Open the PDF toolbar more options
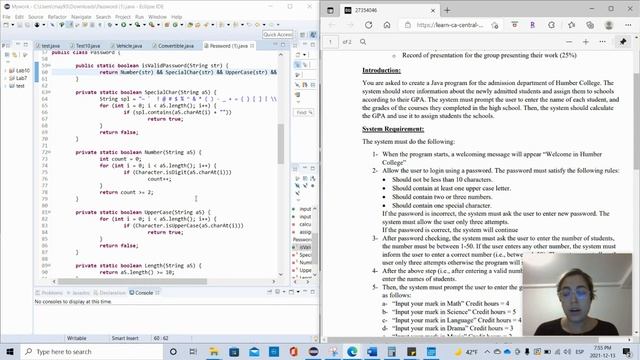Viewport: 640px width, 360px height. click(602, 42)
